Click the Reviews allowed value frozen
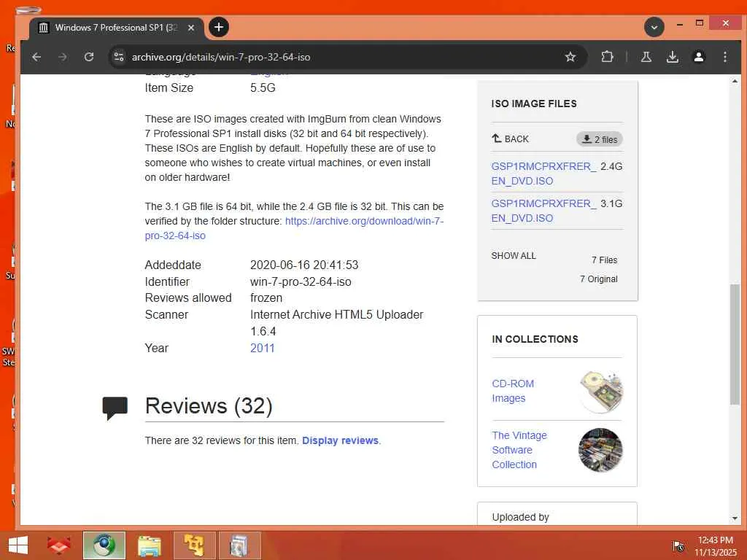This screenshot has height=560, width=747. (x=266, y=298)
